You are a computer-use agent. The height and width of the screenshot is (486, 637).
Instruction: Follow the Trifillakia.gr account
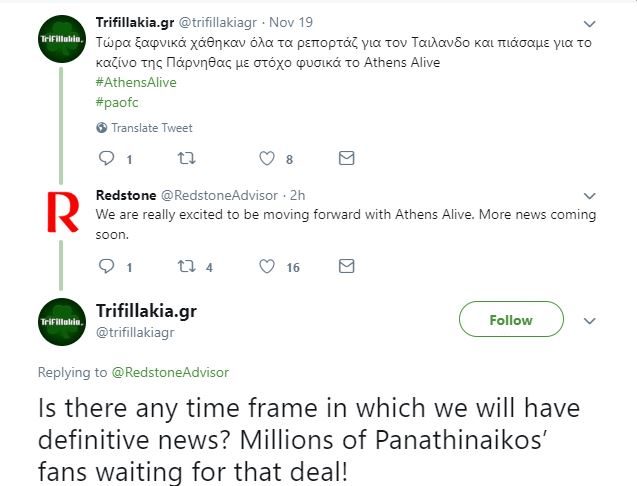click(510, 320)
